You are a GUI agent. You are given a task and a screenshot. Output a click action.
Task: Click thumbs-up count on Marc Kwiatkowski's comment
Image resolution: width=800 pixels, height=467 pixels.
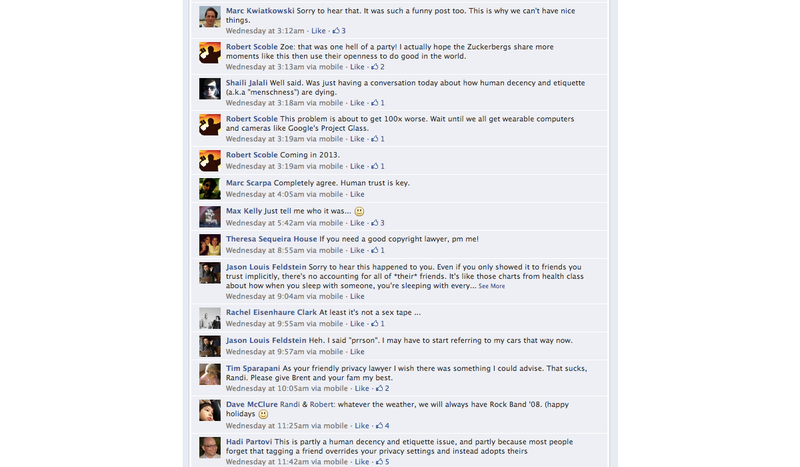[339, 31]
